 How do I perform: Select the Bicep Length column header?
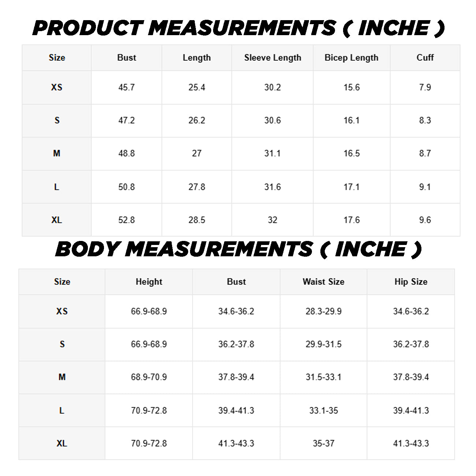[351, 58]
